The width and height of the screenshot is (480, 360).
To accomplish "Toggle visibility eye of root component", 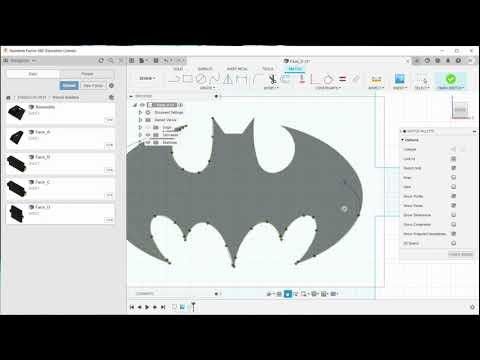I will click(x=142, y=105).
